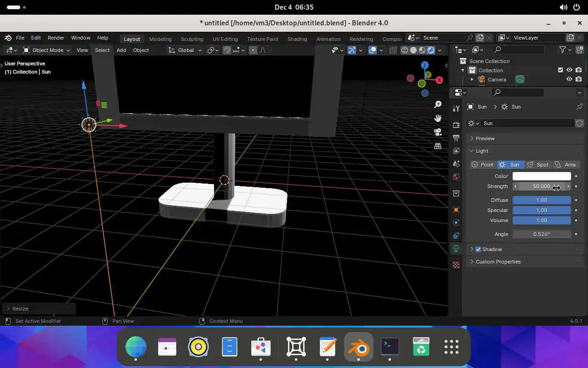Switch perspective/orthographic grid icon

pos(438,146)
